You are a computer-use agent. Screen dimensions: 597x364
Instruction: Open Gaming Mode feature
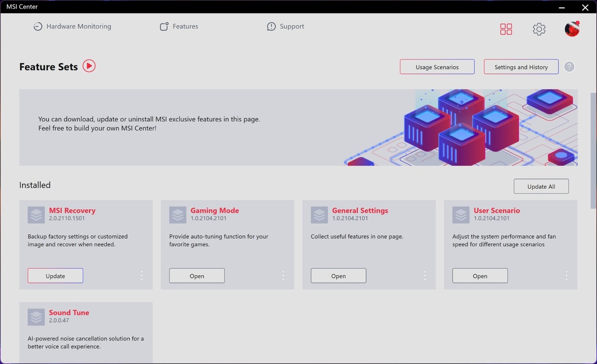pos(197,276)
